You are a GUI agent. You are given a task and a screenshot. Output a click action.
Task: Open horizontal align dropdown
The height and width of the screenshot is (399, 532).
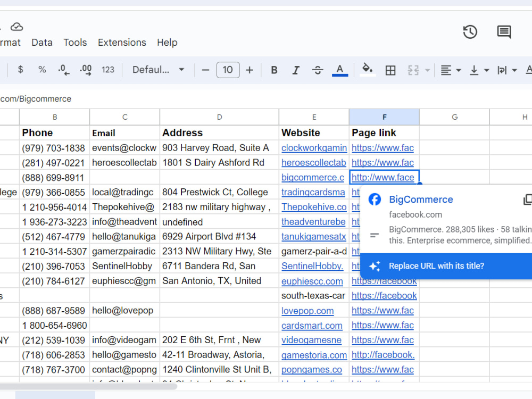(x=451, y=70)
